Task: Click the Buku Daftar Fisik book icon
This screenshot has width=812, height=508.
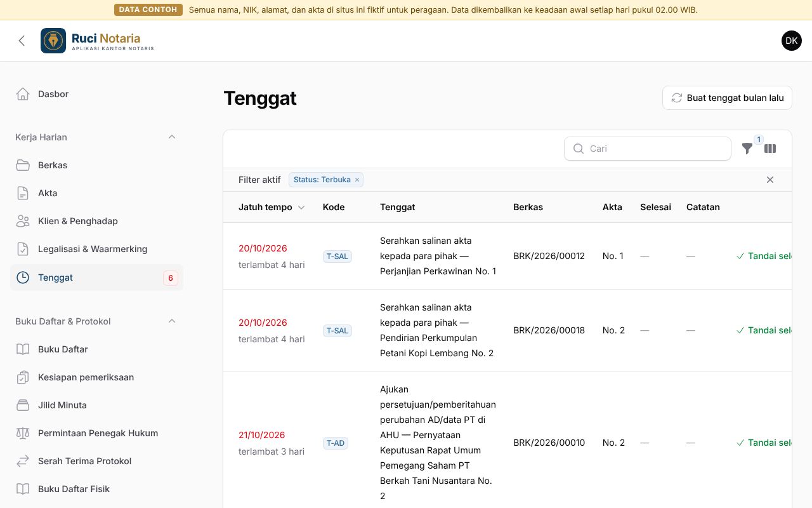Action: tap(23, 489)
